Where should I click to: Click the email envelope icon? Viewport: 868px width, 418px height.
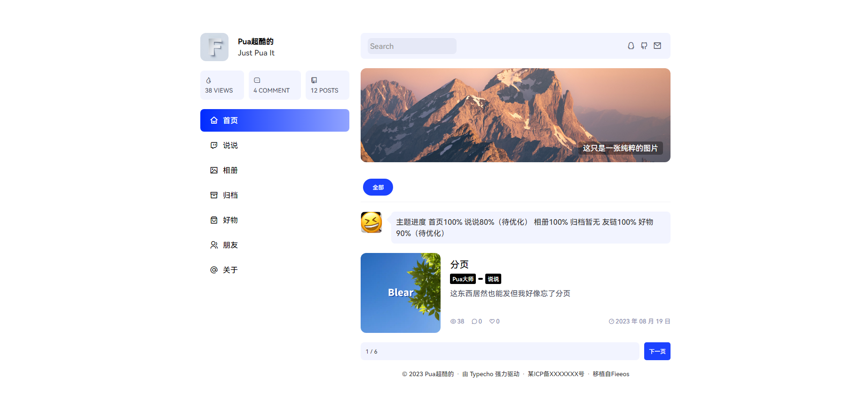click(x=657, y=46)
